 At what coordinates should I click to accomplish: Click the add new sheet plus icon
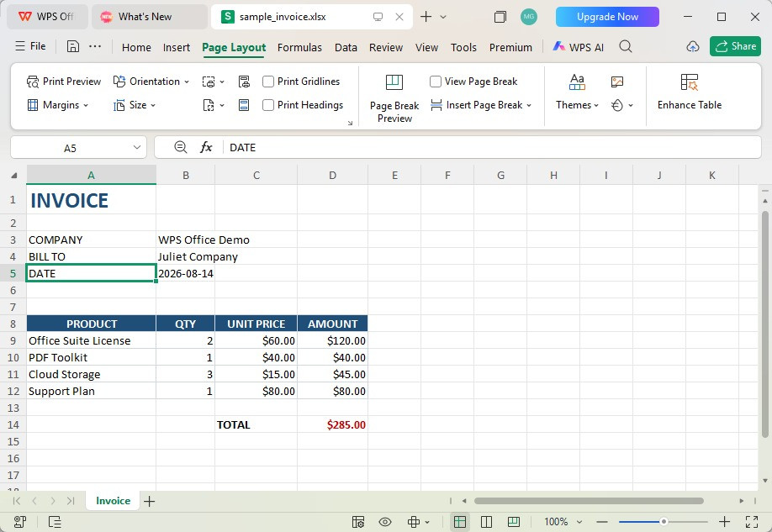(x=149, y=501)
